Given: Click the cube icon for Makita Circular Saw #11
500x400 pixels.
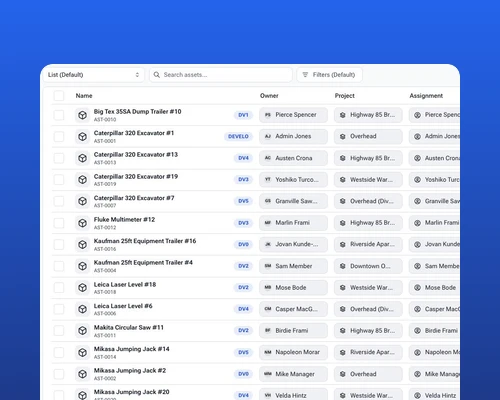Looking at the screenshot, I should (82, 331).
